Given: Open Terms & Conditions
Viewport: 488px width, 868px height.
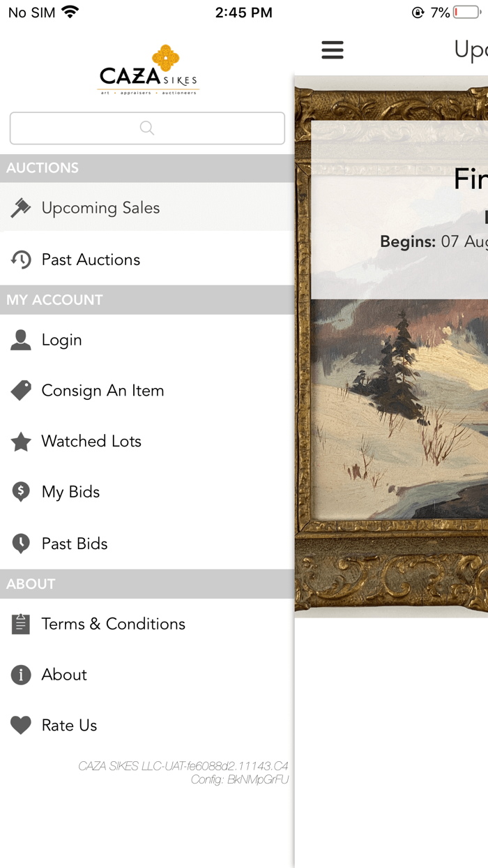Looking at the screenshot, I should [x=114, y=624].
